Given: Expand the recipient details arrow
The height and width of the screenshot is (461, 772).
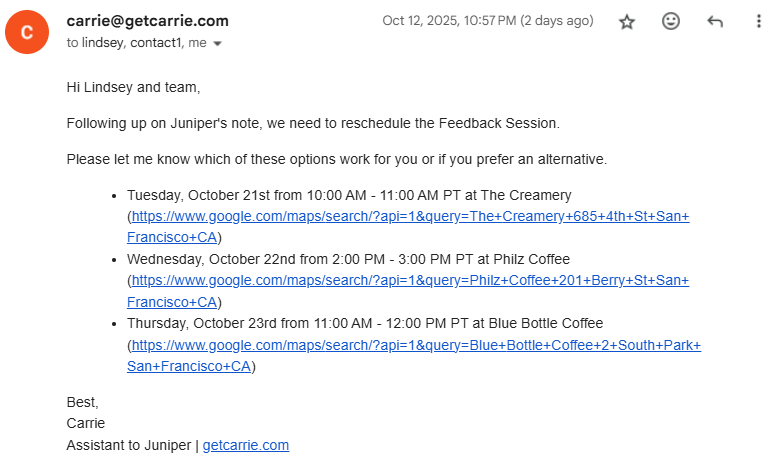Looking at the screenshot, I should [218, 44].
